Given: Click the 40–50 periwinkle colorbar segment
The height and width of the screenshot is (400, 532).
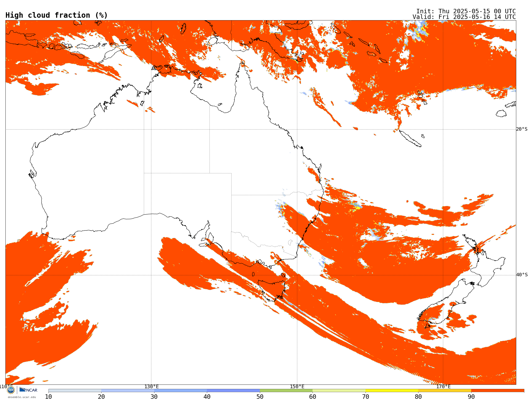Looking at the screenshot, I should point(233,391).
